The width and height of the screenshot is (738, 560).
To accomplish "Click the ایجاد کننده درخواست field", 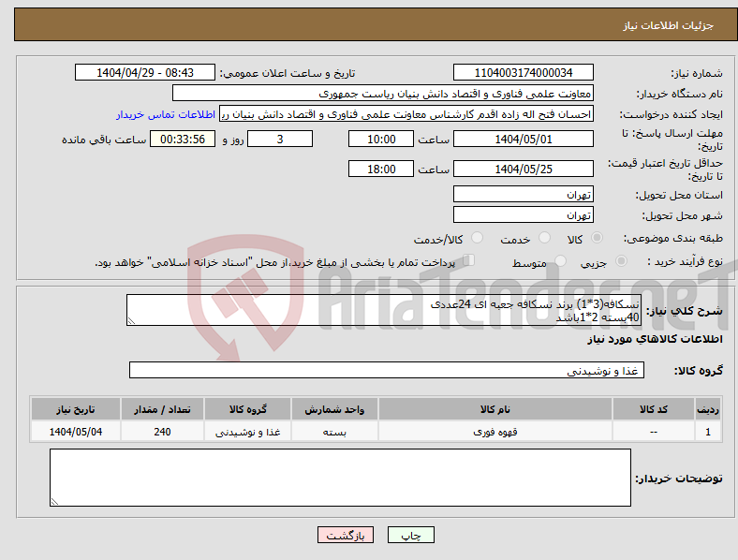I will coord(406,114).
